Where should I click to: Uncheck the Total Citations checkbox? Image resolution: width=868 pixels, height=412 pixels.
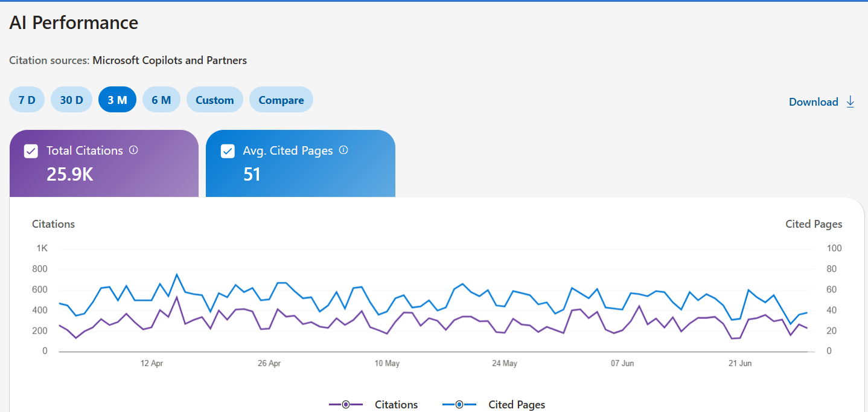pyautogui.click(x=31, y=151)
